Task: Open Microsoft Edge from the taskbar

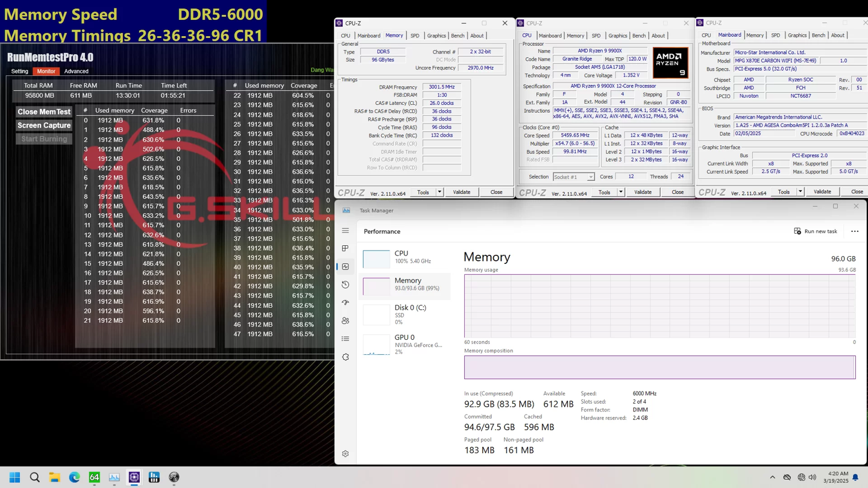Action: tap(74, 477)
